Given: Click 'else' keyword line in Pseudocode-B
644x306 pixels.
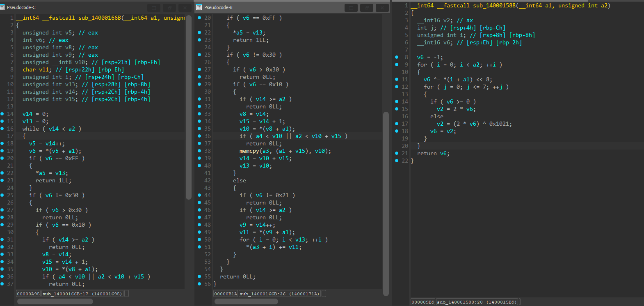Looking at the screenshot, I should click(240, 180).
